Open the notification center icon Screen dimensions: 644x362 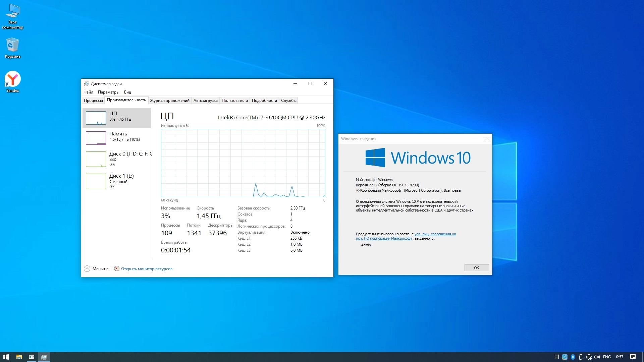tap(633, 357)
